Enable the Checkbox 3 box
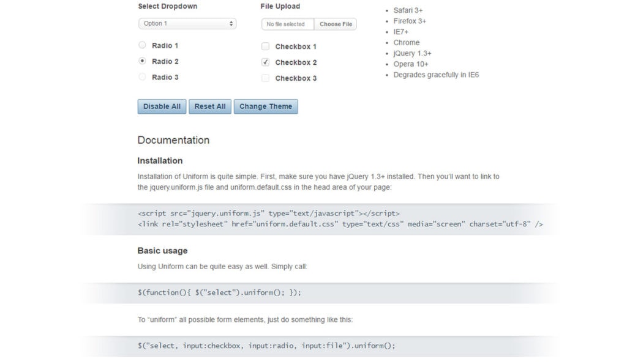Image resolution: width=627 pixels, height=364 pixels. 265,78
